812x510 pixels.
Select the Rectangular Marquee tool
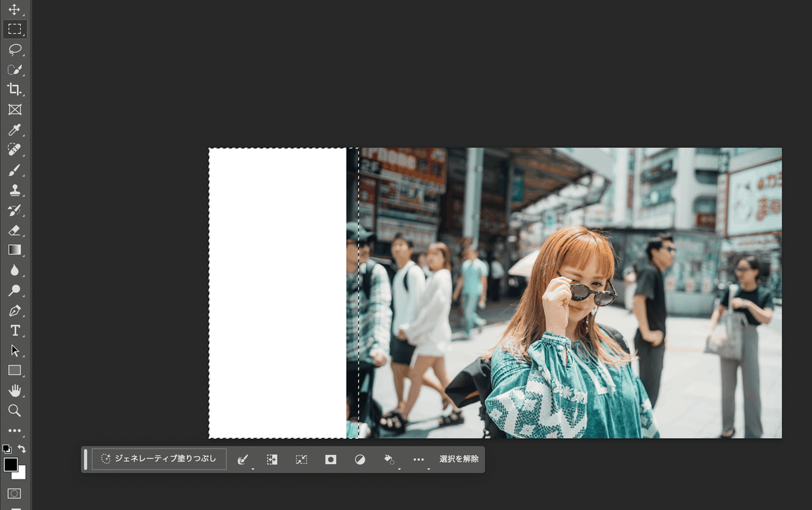[14, 29]
